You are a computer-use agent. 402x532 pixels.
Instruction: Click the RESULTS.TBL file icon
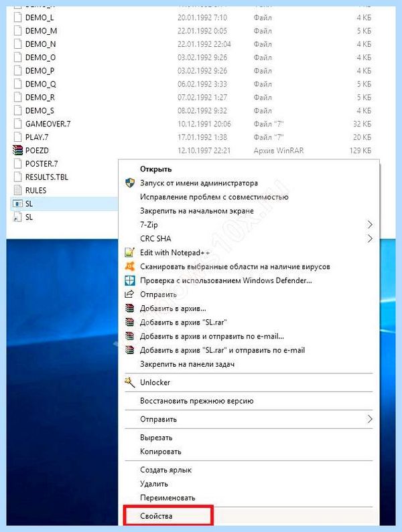[x=17, y=177]
